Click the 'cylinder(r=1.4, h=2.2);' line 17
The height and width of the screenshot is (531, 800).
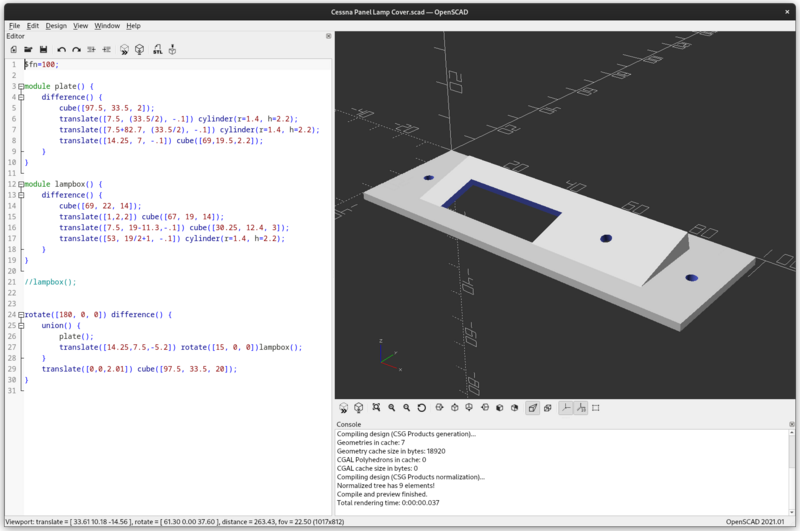pos(171,239)
